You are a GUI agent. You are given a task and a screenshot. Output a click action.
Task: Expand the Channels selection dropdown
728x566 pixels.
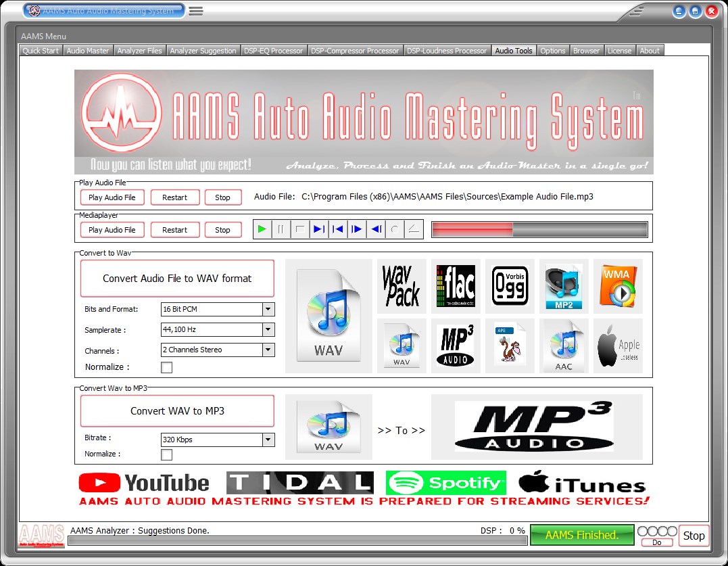coord(268,350)
